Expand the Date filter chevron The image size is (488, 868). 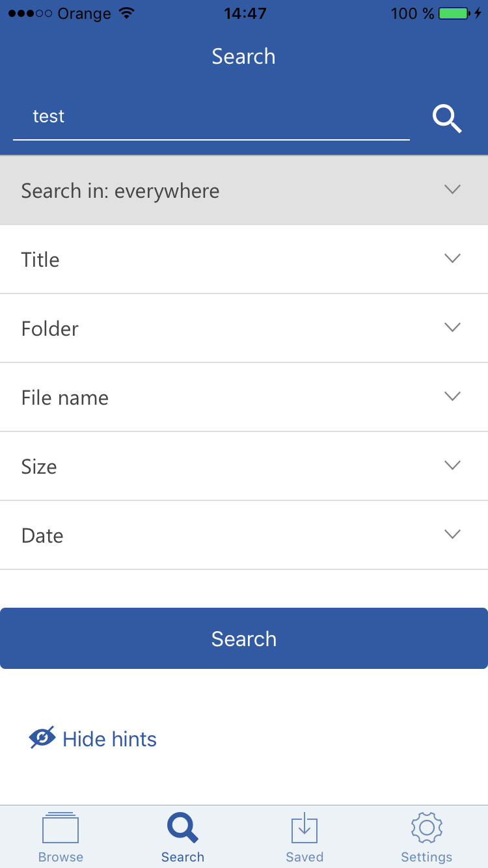click(x=452, y=534)
